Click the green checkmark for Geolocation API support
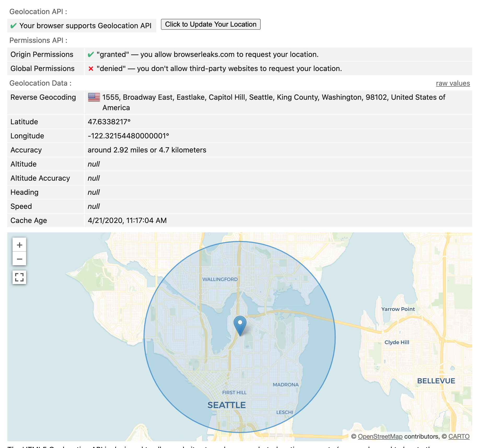Screen dimensions: 478x448 pyautogui.click(x=13, y=26)
